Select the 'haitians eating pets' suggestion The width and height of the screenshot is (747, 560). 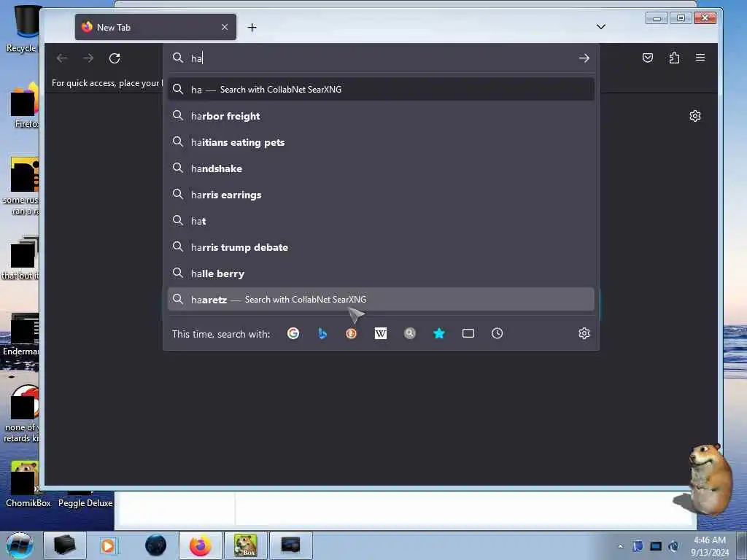(x=381, y=142)
